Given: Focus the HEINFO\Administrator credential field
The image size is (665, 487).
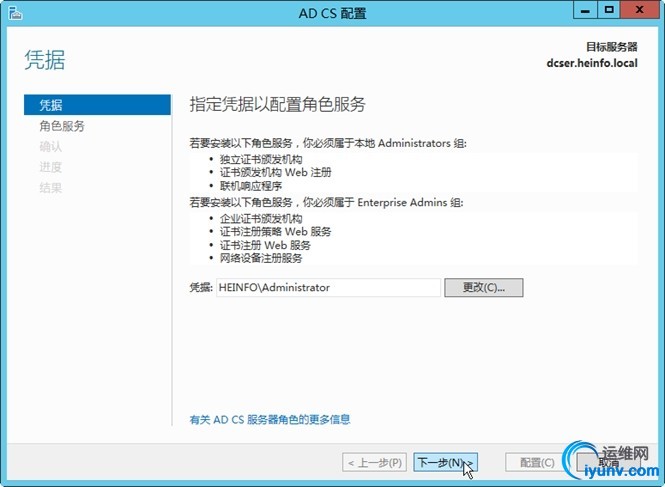Looking at the screenshot, I should pos(328,288).
